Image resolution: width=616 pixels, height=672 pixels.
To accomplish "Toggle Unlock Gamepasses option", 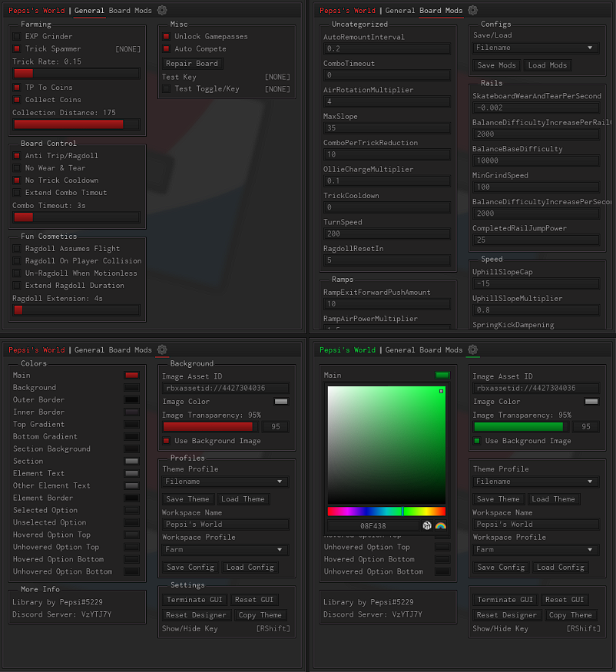I will (x=167, y=36).
